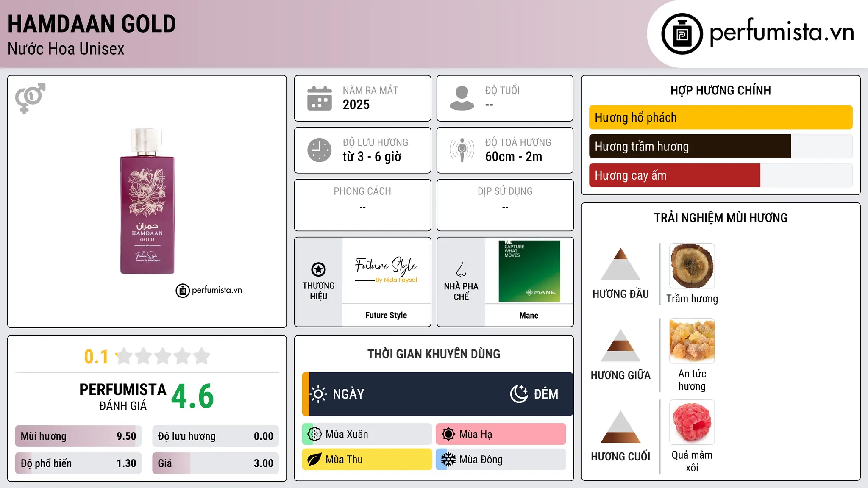Click the Hương trầm hương accord bar
The width and height of the screenshot is (868, 488).
[x=721, y=146]
